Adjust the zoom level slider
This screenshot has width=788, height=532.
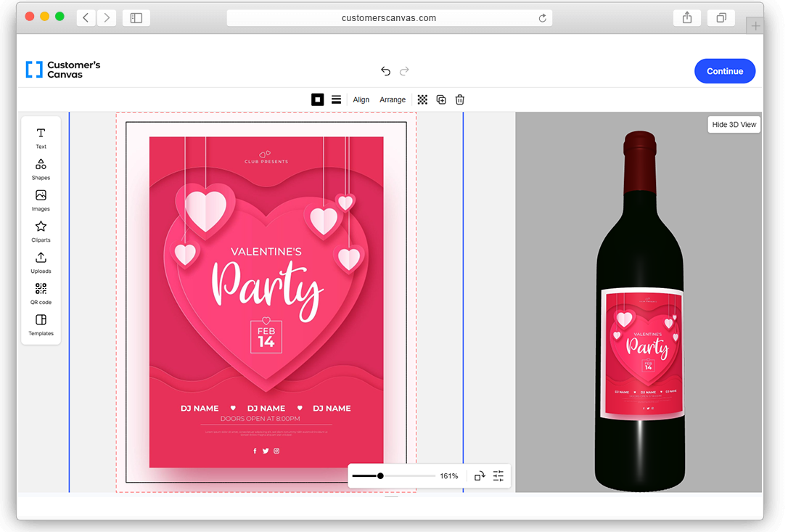coord(380,476)
